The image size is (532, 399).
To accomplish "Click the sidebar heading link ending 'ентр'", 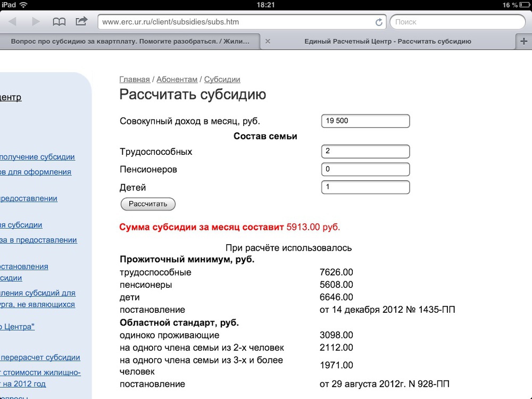I will (11, 97).
